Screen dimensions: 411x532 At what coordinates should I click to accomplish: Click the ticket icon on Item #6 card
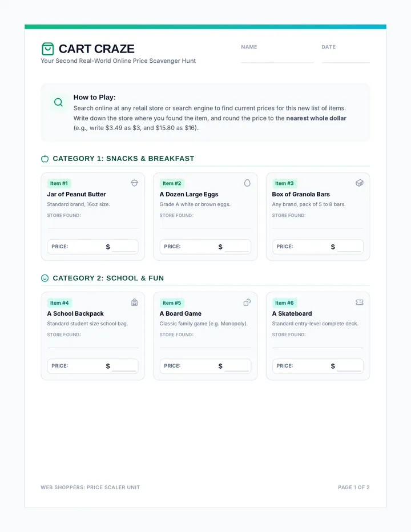click(x=360, y=303)
